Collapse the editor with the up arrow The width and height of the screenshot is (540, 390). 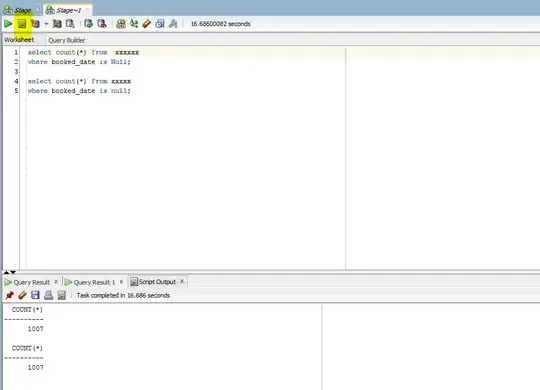point(6,272)
